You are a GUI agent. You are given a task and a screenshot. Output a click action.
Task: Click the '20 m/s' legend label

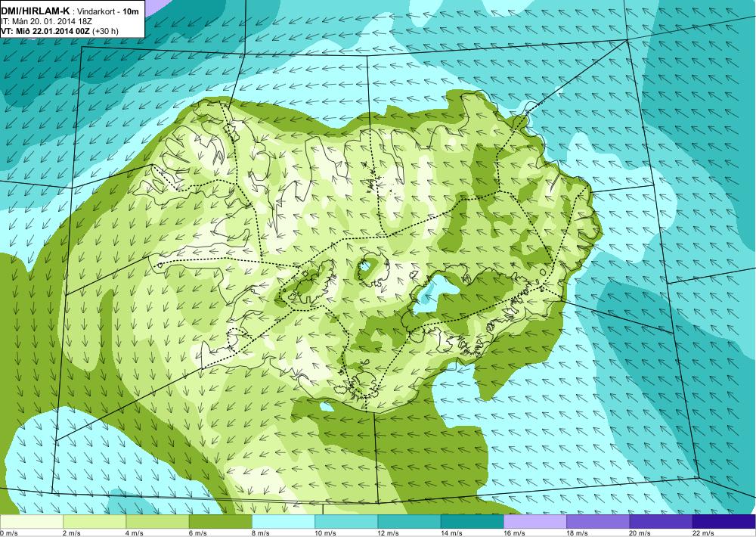(640, 532)
